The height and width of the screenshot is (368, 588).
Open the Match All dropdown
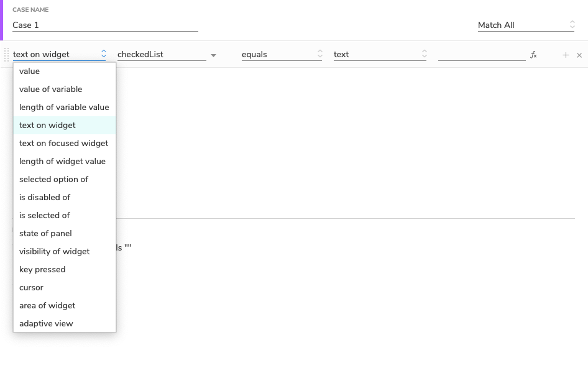click(x=526, y=25)
